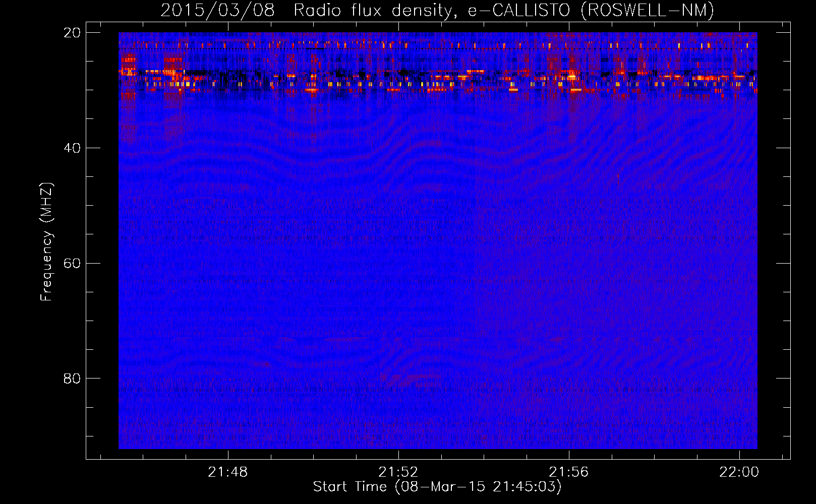Click the '40' frequency tick label

click(x=72, y=148)
